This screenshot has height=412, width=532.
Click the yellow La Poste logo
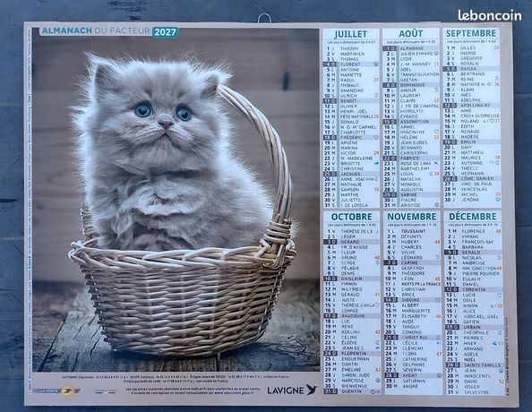(67, 391)
